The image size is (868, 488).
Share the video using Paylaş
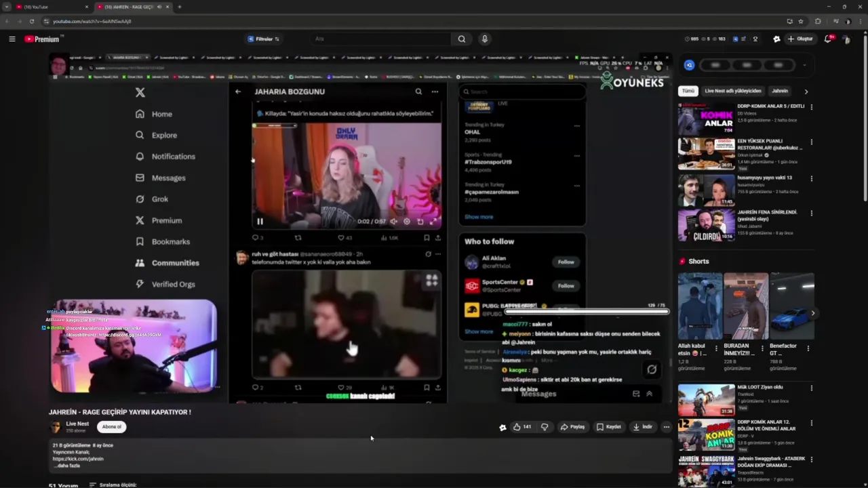573,427
